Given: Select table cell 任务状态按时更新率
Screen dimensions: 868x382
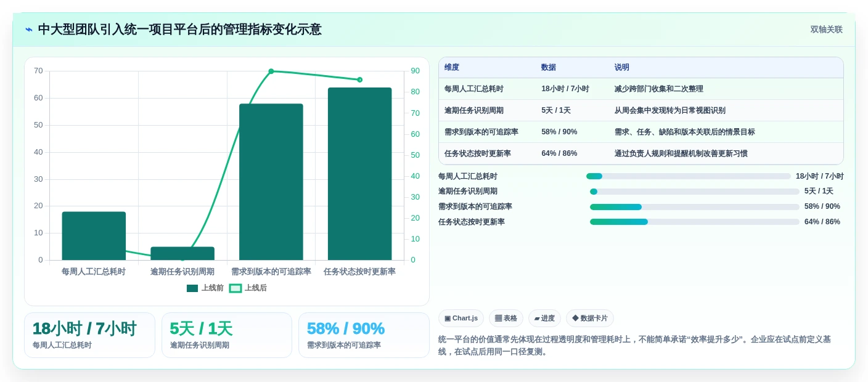Looking at the screenshot, I should point(478,153).
